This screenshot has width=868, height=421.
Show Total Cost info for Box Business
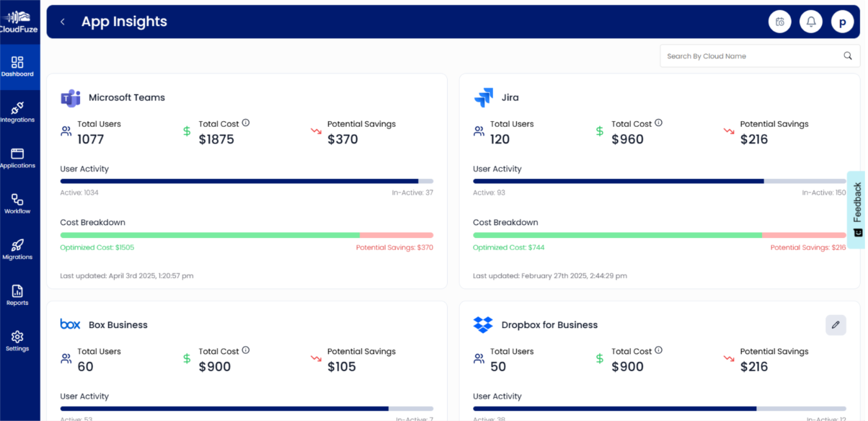click(246, 350)
